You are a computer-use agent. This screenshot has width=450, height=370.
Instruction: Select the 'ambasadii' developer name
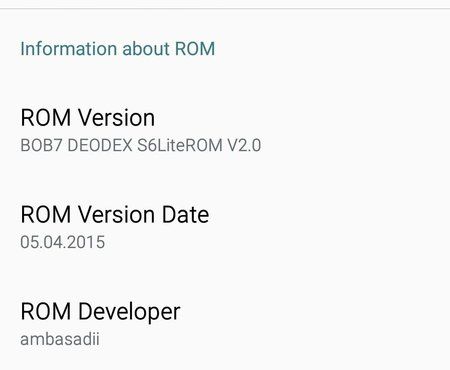[x=60, y=339]
